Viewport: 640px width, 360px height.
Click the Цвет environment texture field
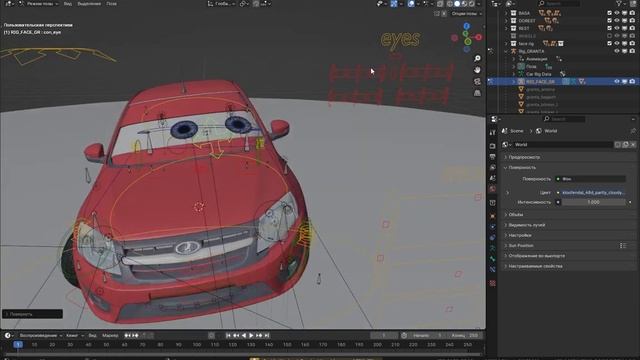pos(593,192)
